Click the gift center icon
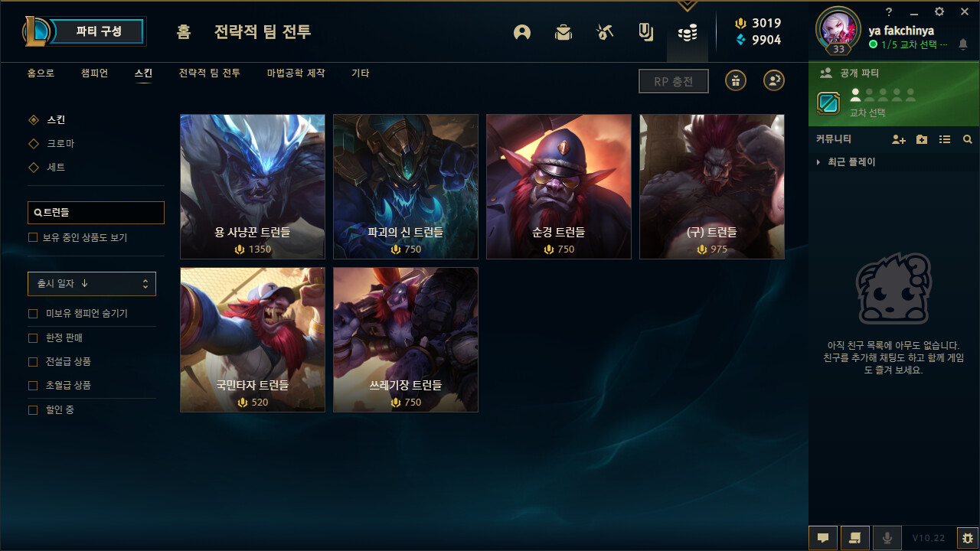This screenshot has height=551, width=980. 736,80
